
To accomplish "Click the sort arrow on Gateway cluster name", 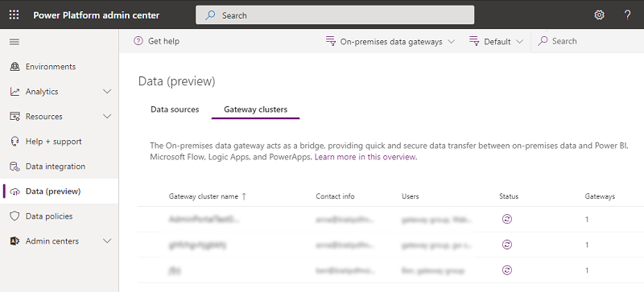I will pos(244,196).
